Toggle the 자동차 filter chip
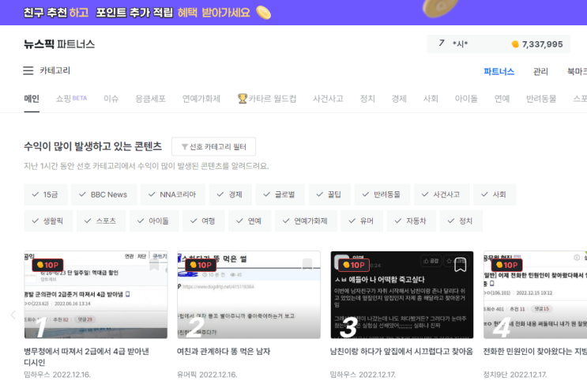 pyautogui.click(x=411, y=221)
